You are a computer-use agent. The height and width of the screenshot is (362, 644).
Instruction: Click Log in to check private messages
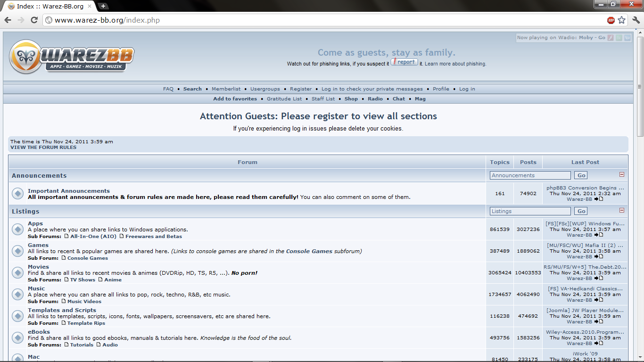(x=372, y=89)
